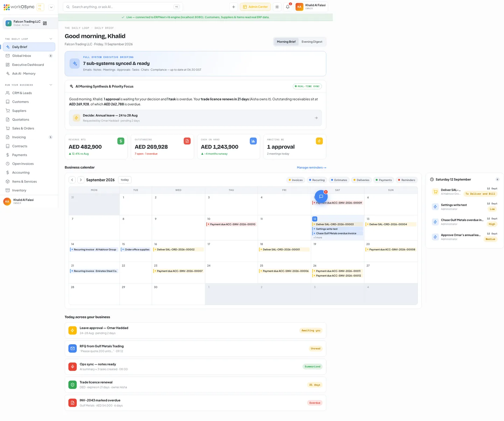Switch to the Morning Brief tab
The height and width of the screenshot is (421, 504).
tap(286, 42)
